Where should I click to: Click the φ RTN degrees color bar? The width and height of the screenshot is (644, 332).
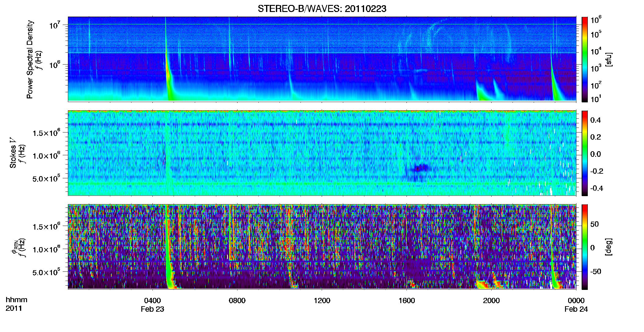point(585,247)
